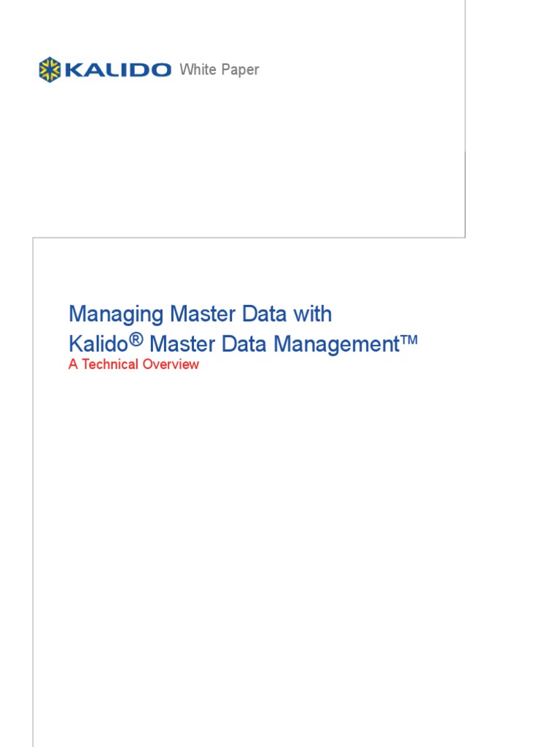Image resolution: width=560 pixels, height=747 pixels.
Task: Click the Kalido hexagon snowflake logo icon
Action: (50, 70)
